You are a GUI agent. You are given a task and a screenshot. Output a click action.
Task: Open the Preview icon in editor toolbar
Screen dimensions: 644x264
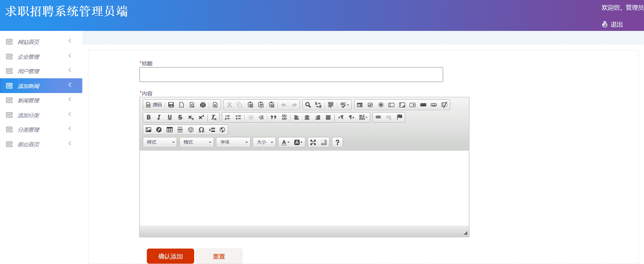click(192, 105)
